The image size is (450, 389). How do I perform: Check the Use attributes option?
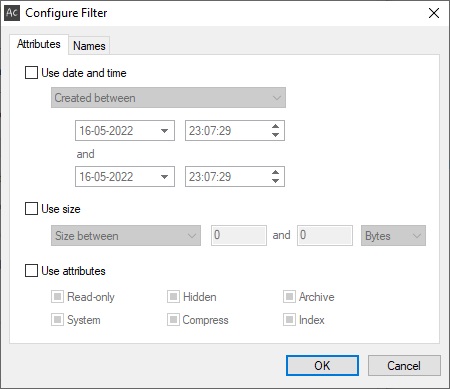coord(31,270)
